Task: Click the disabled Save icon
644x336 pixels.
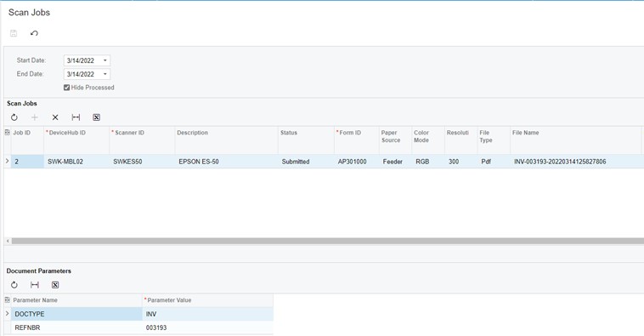Action: pos(14,33)
